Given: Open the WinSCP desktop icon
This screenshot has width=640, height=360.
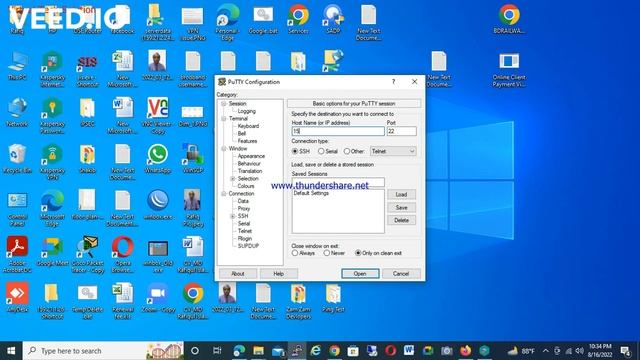Looking at the screenshot, I should [x=193, y=159].
